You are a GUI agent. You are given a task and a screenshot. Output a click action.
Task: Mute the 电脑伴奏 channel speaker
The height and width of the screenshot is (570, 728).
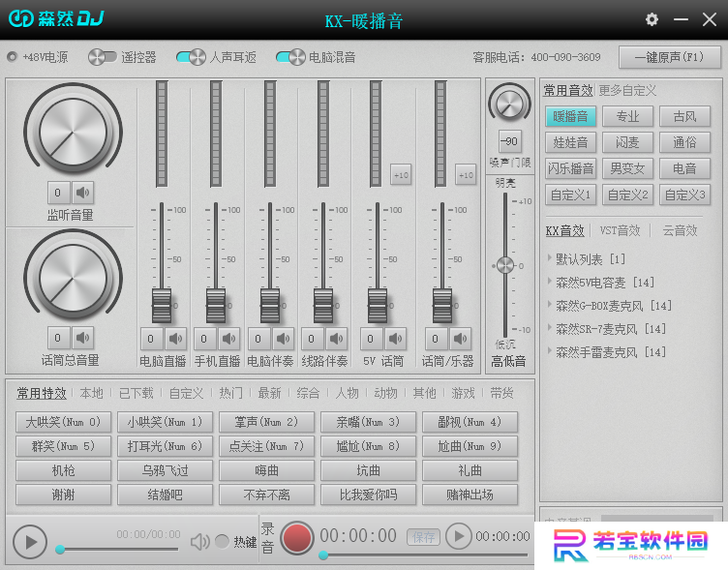coord(284,339)
